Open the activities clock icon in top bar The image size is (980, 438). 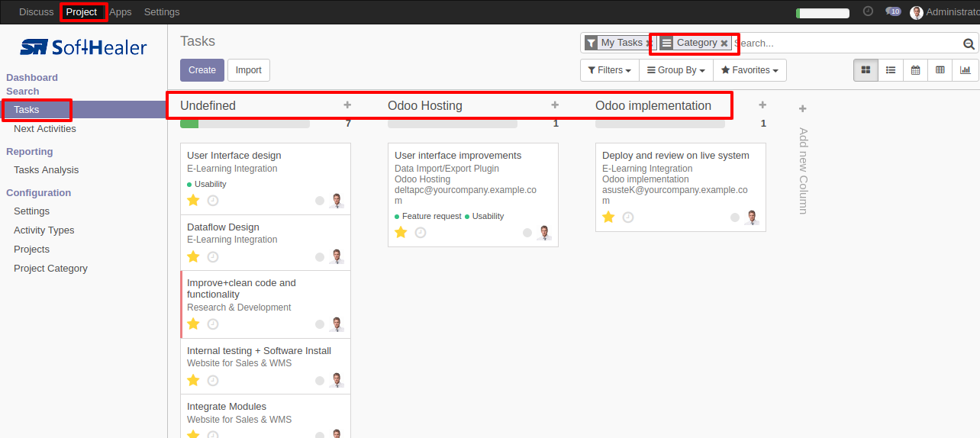[868, 11]
